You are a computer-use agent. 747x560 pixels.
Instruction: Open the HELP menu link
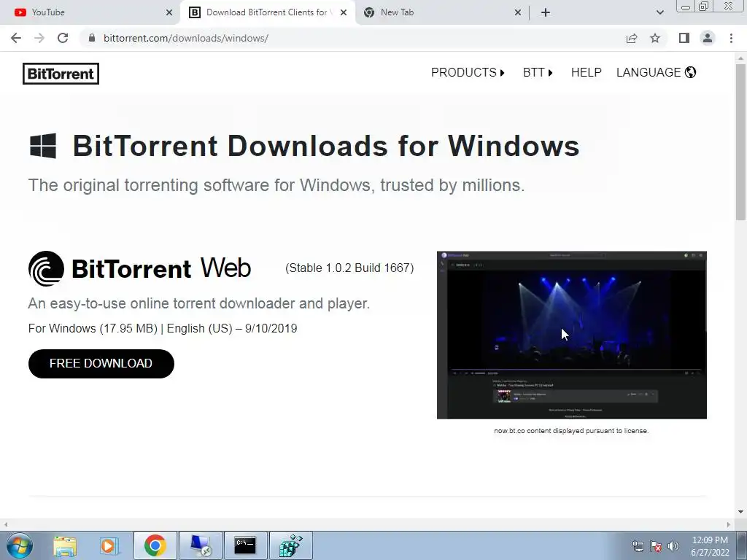(x=586, y=72)
